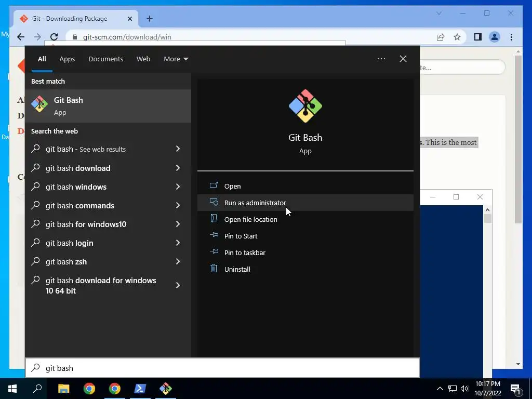532x399 pixels.
Task: Expand the More filter dropdown
Action: [176, 59]
